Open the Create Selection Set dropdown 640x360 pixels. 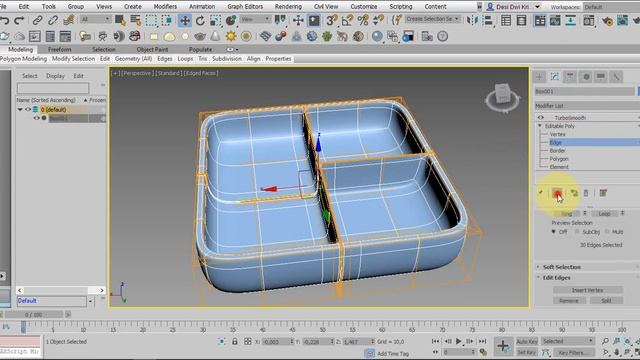pyautogui.click(x=432, y=19)
